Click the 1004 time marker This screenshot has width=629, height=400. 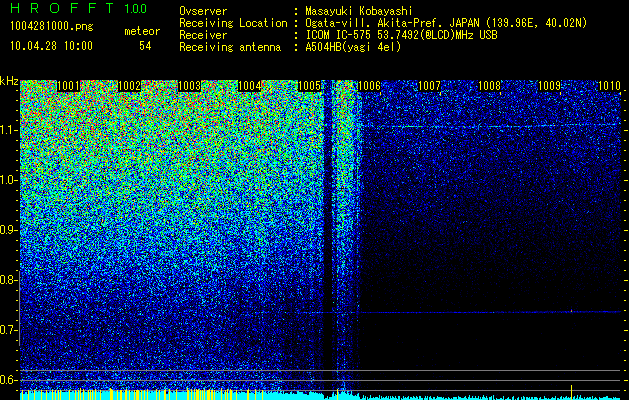250,86
